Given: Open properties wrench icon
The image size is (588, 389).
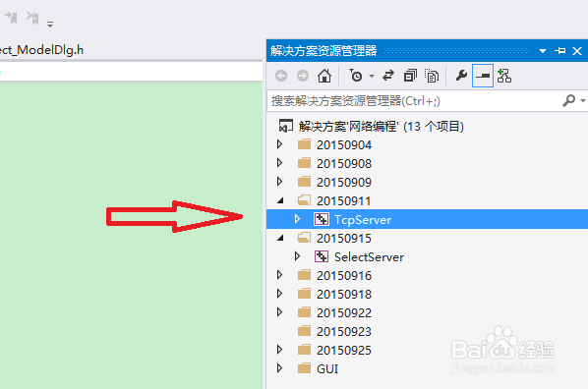Looking at the screenshot, I should tap(461, 76).
